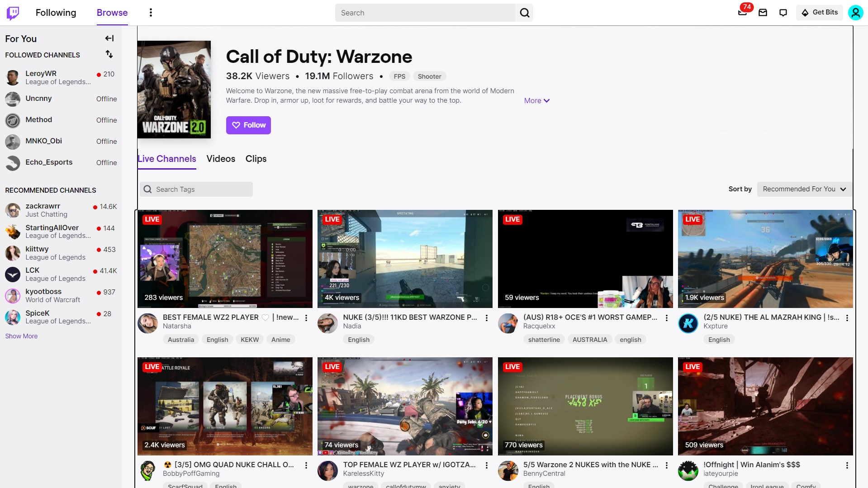This screenshot has height=488, width=868.
Task: Switch to the Clips tab
Action: (x=256, y=159)
